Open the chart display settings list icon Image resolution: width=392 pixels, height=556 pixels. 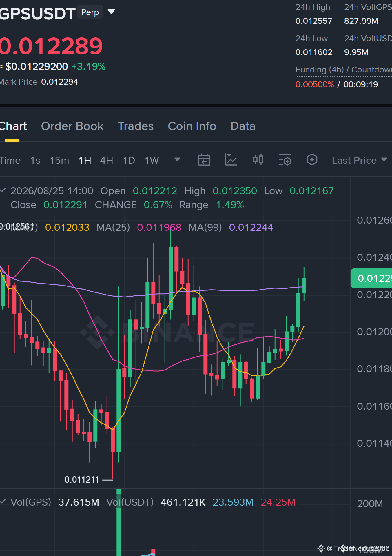[285, 160]
